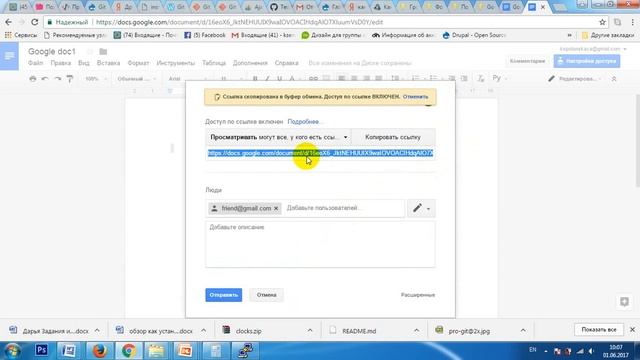Screen dimensions: 640x360
Task: Center align text in the toolbar
Action: [x=354, y=78]
